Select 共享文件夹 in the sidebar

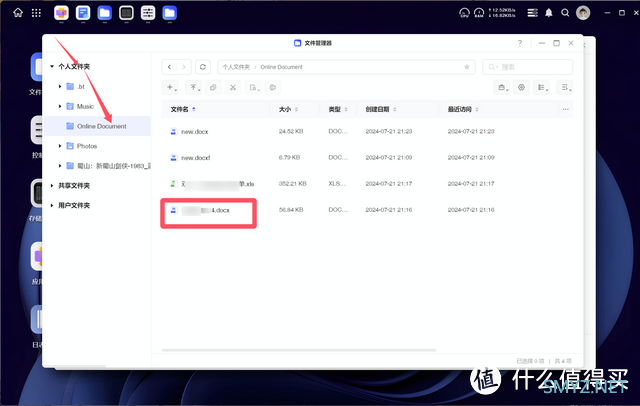click(74, 186)
